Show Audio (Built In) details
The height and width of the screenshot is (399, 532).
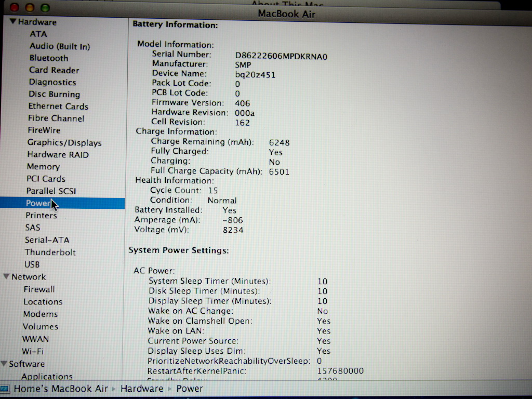pos(59,46)
